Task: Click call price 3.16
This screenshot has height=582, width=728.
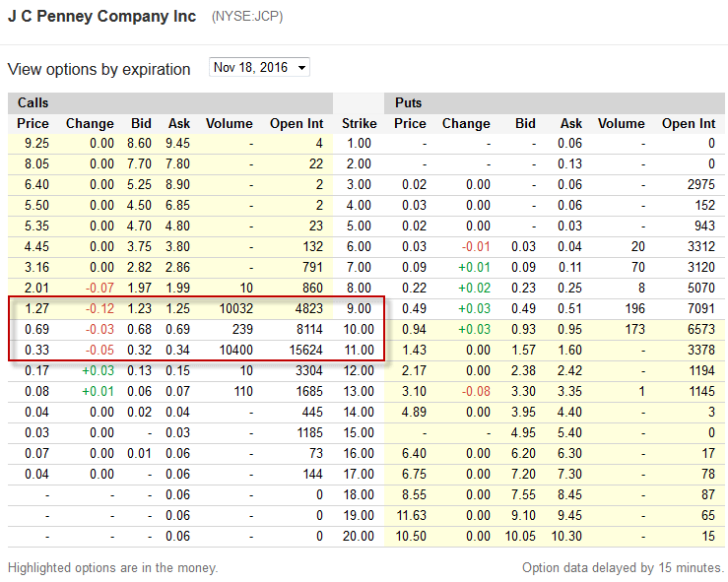Action: 36,267
